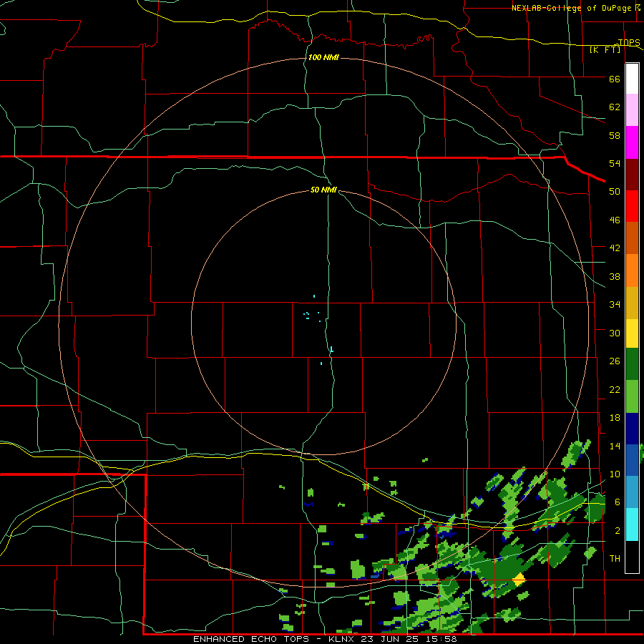Click the '66' legend value

(615, 79)
